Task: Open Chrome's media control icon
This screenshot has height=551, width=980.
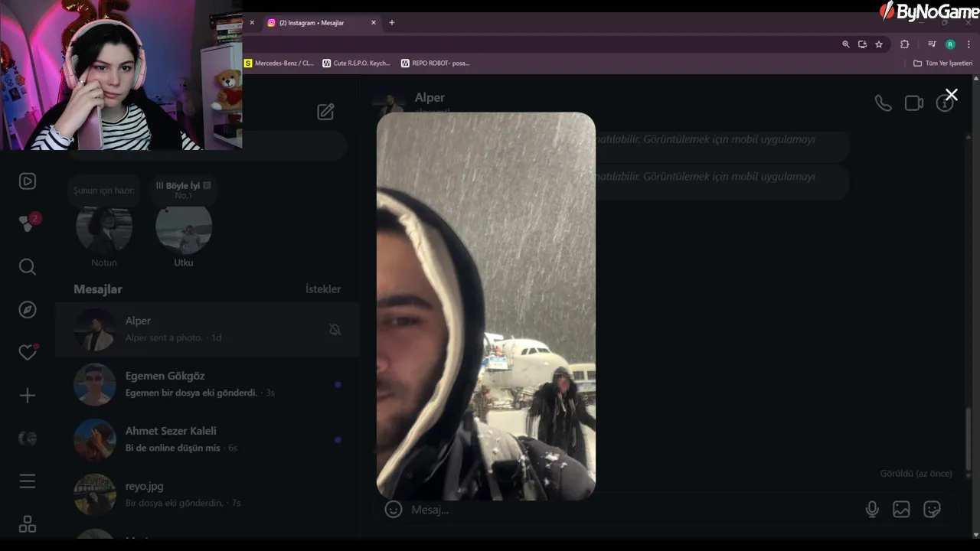Action: (932, 44)
